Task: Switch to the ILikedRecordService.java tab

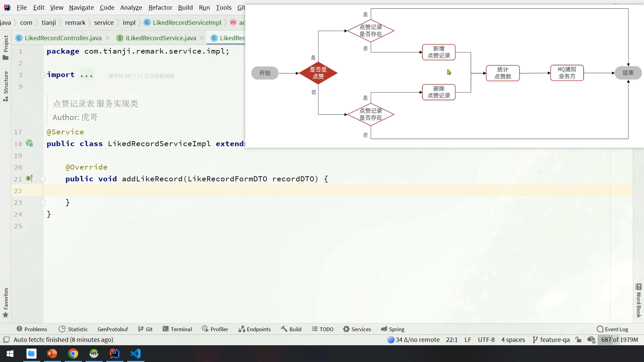Action: [160, 38]
